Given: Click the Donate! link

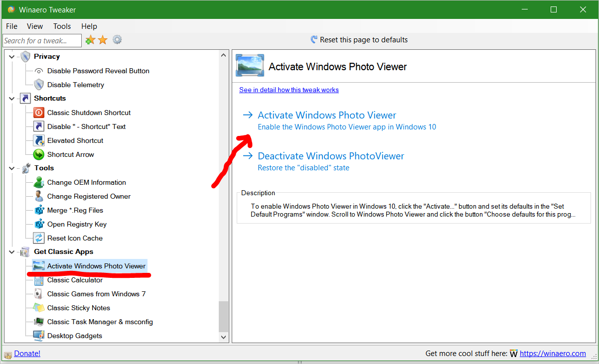Looking at the screenshot, I should tap(27, 354).
